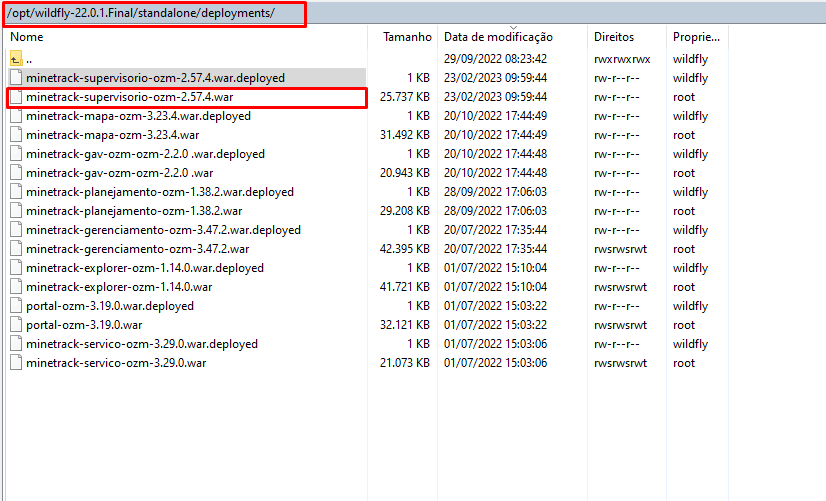Click file icon of minetrack-planejamento-ozm-1.38.2.war.deployed
Viewport: 826px width, 501px height.
click(16, 192)
